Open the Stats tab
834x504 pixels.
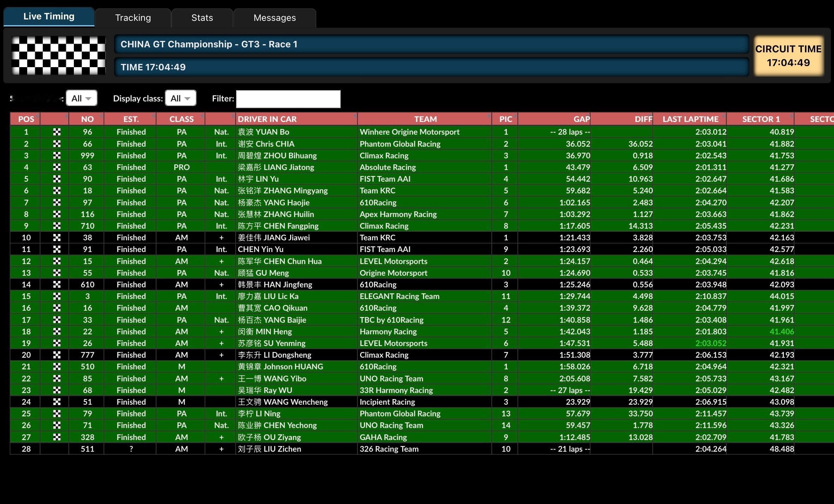(202, 18)
